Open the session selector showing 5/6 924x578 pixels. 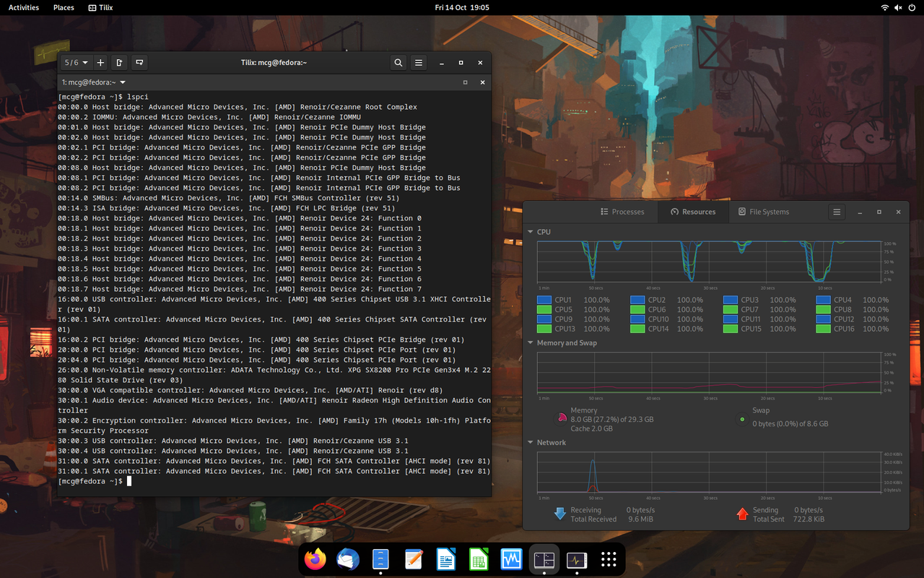coord(75,62)
